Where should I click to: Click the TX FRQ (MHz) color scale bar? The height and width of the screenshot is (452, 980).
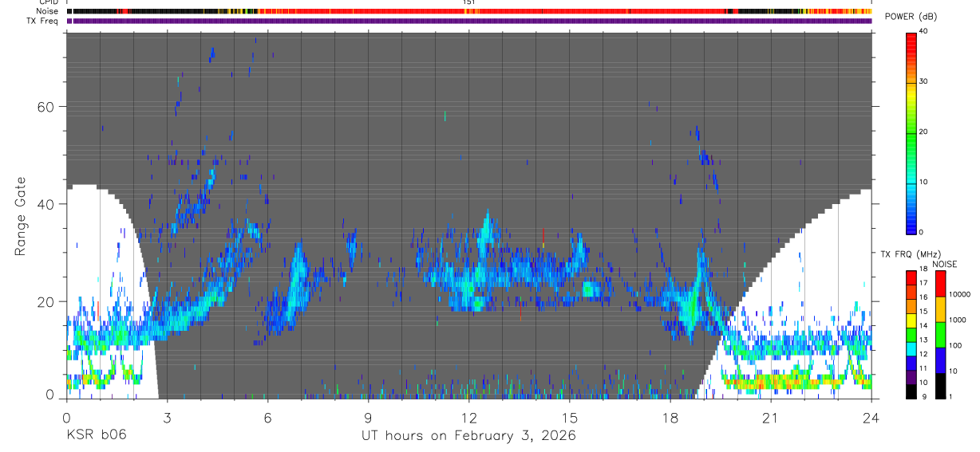911,335
